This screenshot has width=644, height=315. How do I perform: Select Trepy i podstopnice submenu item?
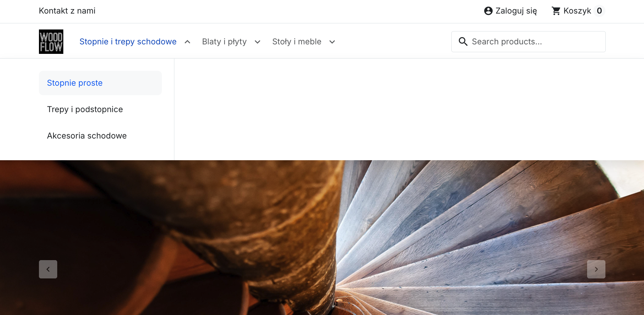100,109
